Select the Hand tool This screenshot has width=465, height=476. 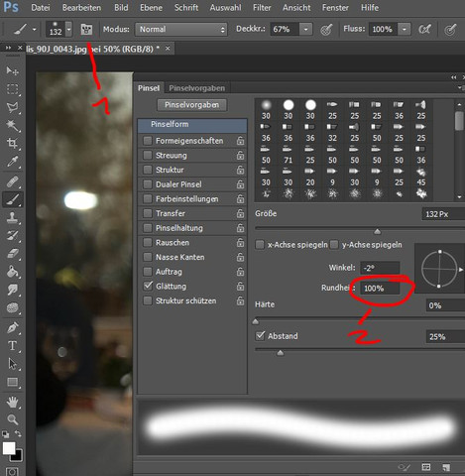point(12,402)
